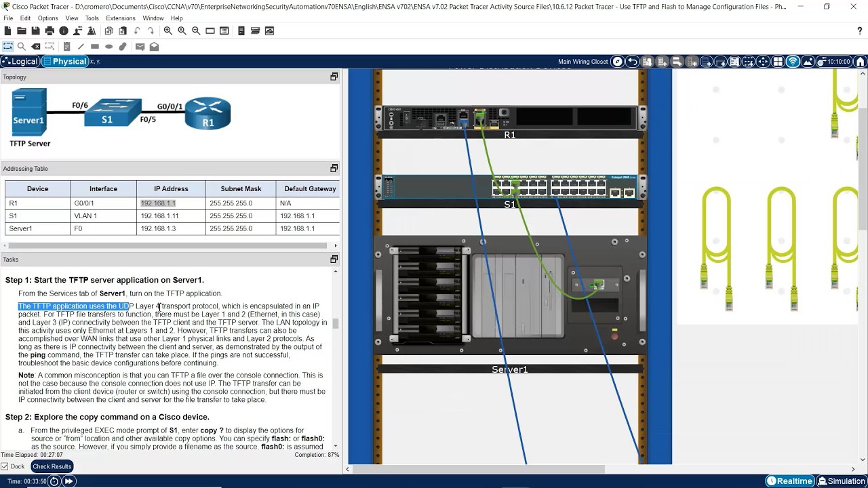Switch to Simulation mode
The image size is (868, 488).
(x=842, y=481)
